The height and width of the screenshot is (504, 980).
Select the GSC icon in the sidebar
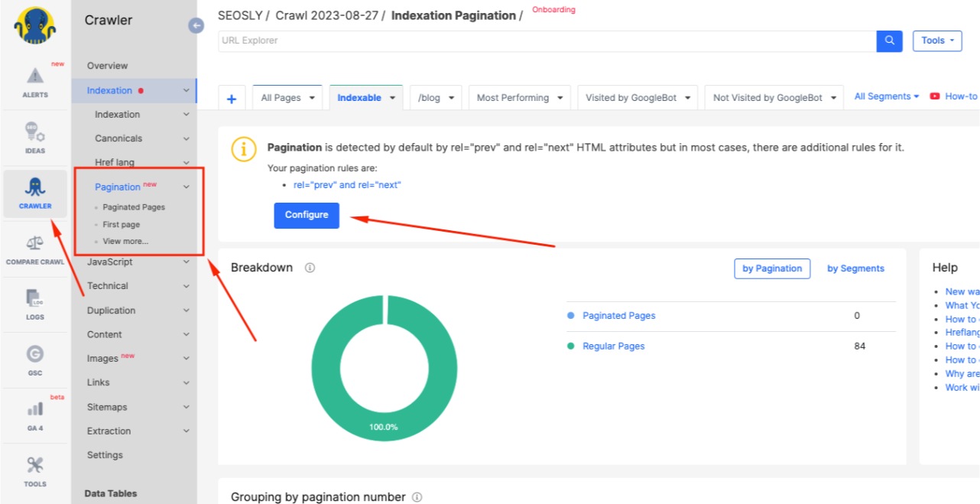pos(34,358)
